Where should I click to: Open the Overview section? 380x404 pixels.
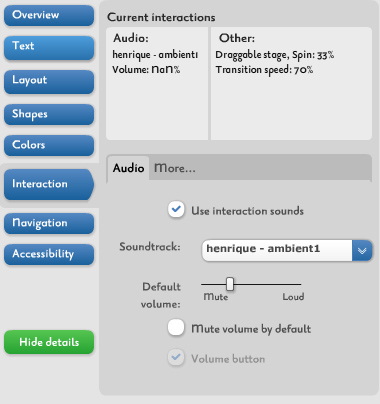coord(49,15)
